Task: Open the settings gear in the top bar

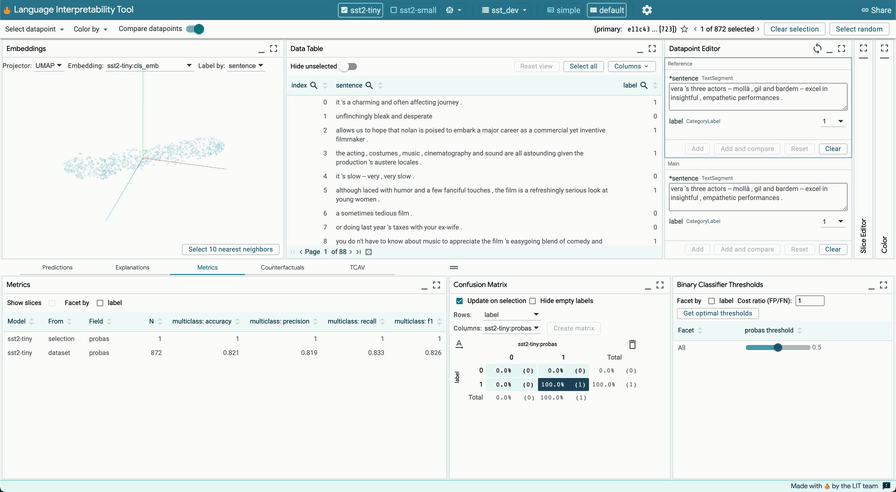Action: pyautogui.click(x=647, y=10)
